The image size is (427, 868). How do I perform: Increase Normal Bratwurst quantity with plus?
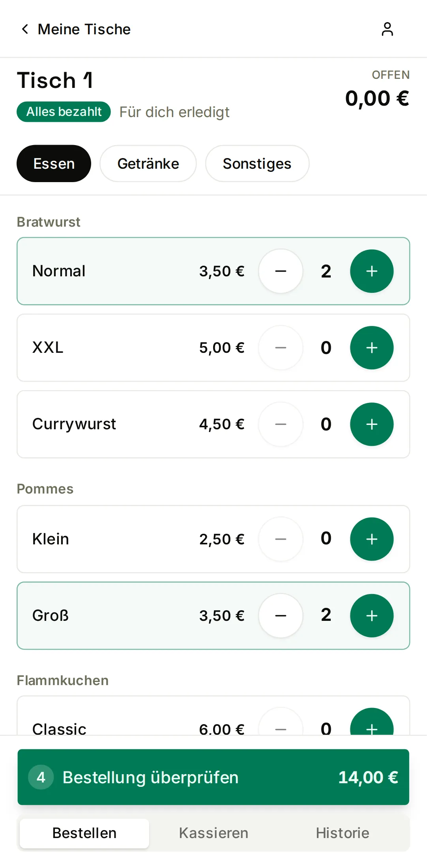point(372,271)
